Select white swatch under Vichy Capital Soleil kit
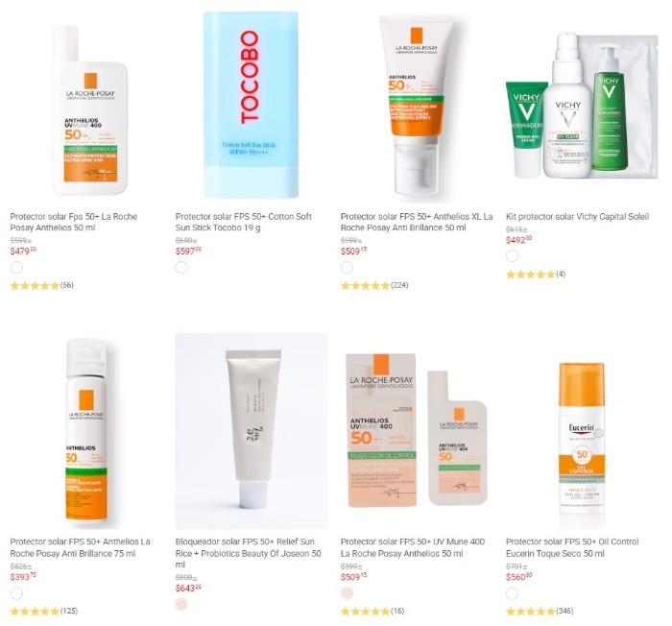The width and height of the screenshot is (672, 626). coord(512,256)
